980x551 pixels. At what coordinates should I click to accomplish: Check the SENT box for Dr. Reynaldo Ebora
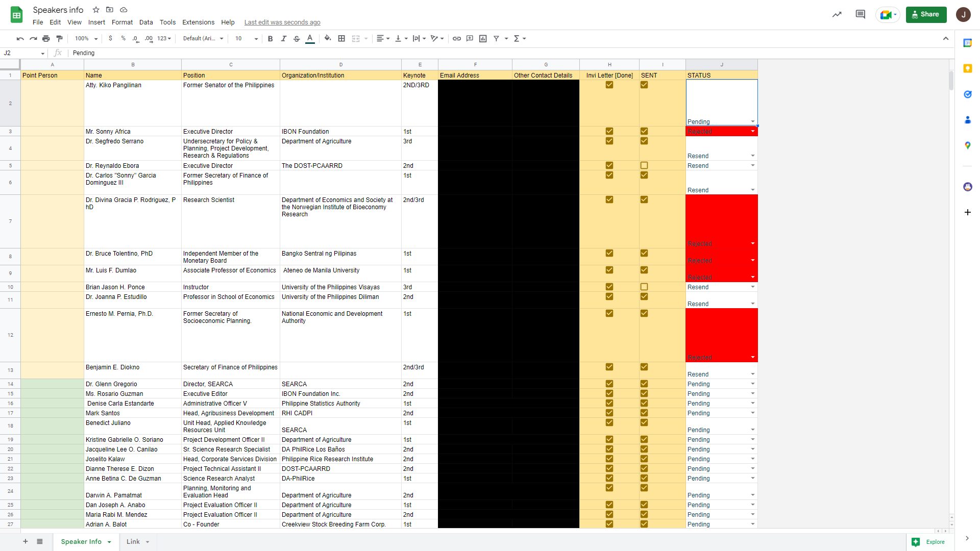pyautogui.click(x=644, y=165)
